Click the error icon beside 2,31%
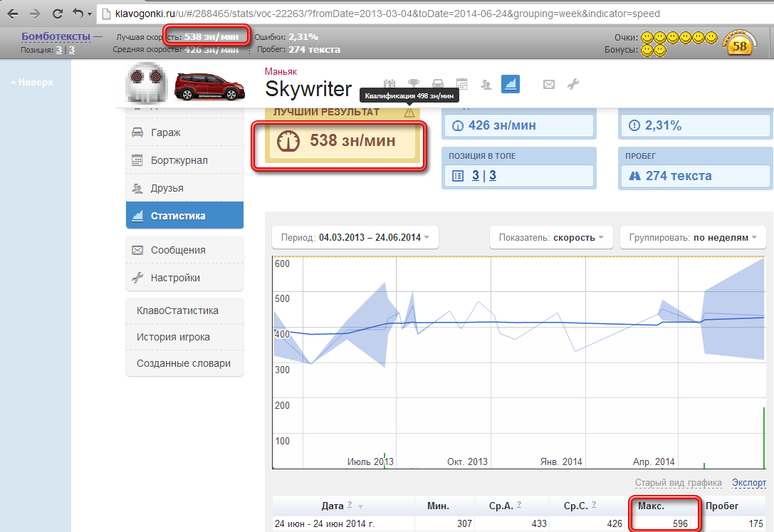774x532 pixels. coord(634,125)
